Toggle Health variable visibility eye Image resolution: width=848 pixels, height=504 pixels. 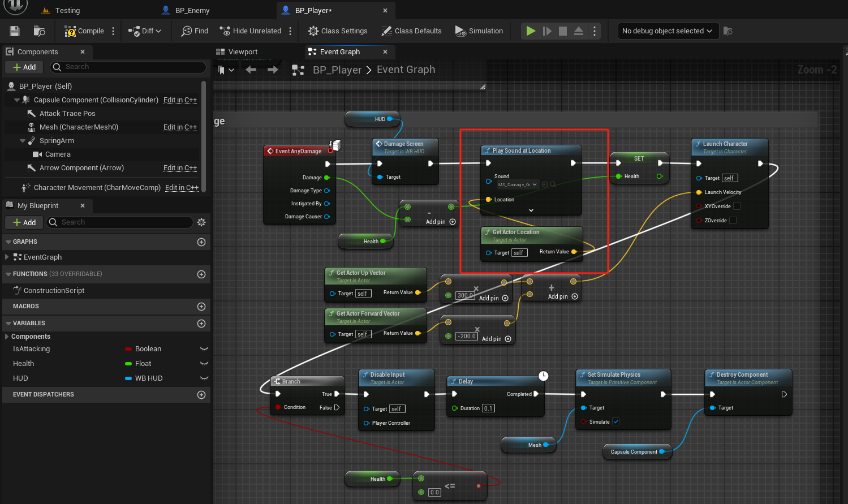click(x=204, y=364)
